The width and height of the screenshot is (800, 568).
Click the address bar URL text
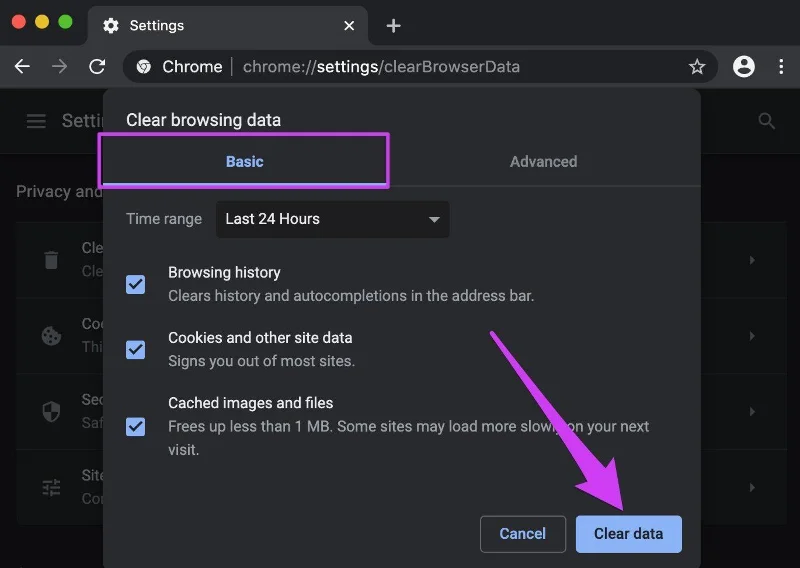[x=381, y=66]
